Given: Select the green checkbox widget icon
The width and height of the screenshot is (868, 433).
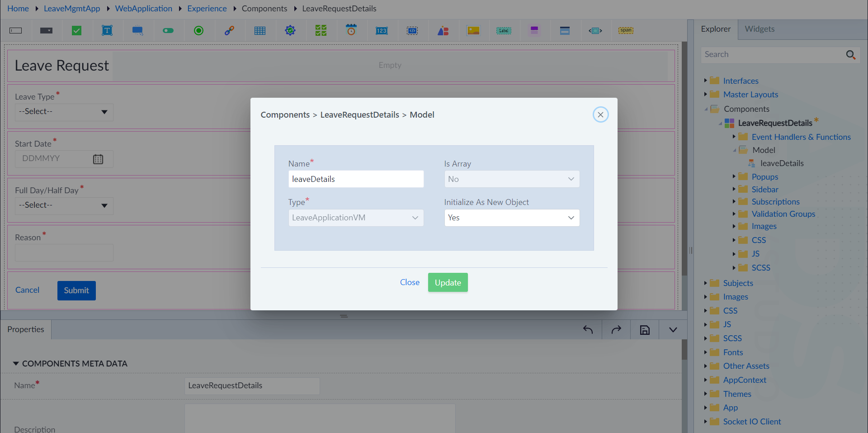Looking at the screenshot, I should tap(77, 31).
